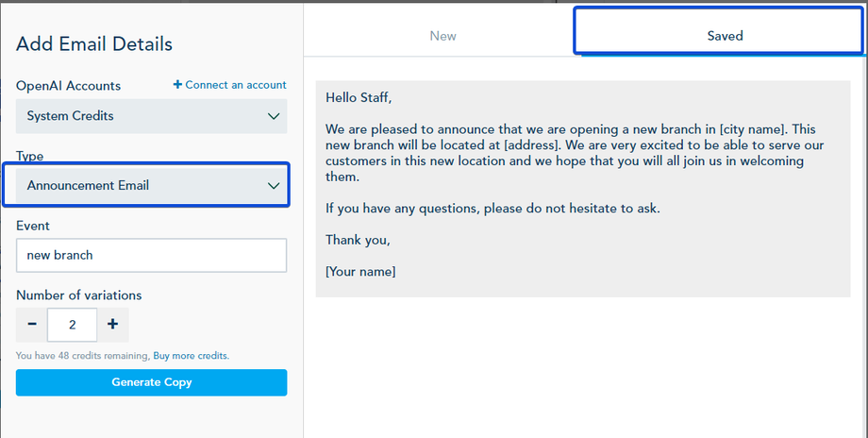
Task: Select the Saved tab
Action: click(x=725, y=36)
